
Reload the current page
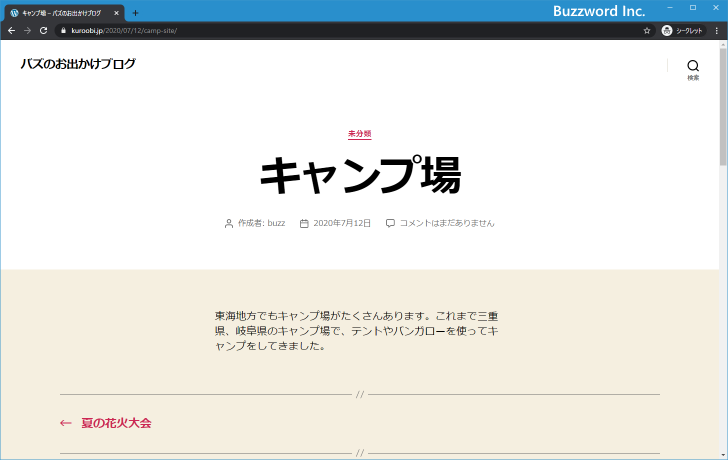pyautogui.click(x=43, y=31)
